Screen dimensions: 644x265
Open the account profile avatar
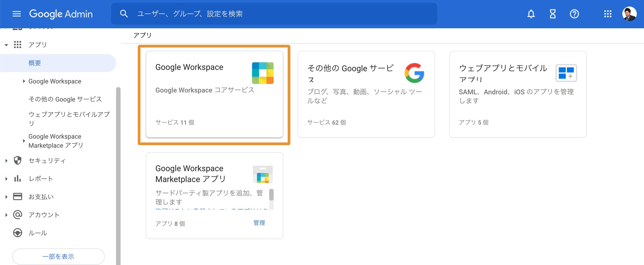629,14
